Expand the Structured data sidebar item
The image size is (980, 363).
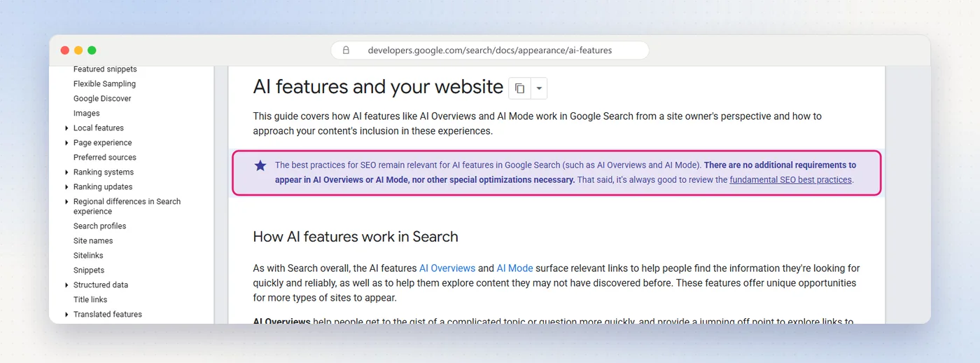point(66,285)
